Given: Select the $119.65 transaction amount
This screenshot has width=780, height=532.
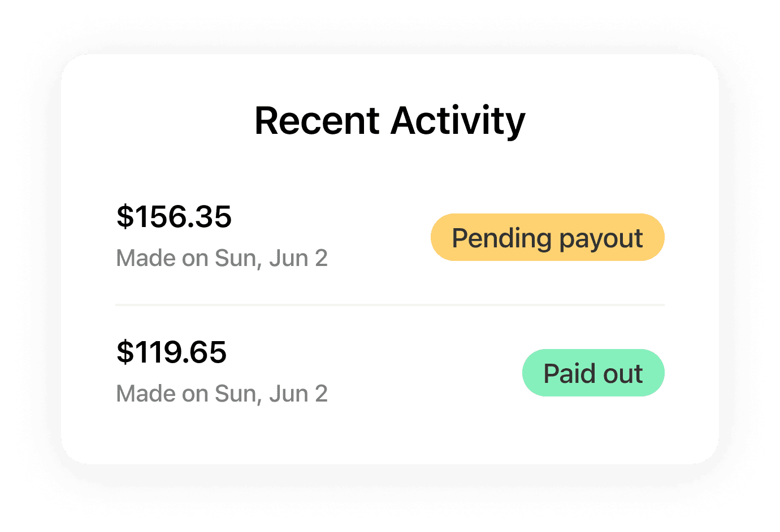Looking at the screenshot, I should pos(171,352).
